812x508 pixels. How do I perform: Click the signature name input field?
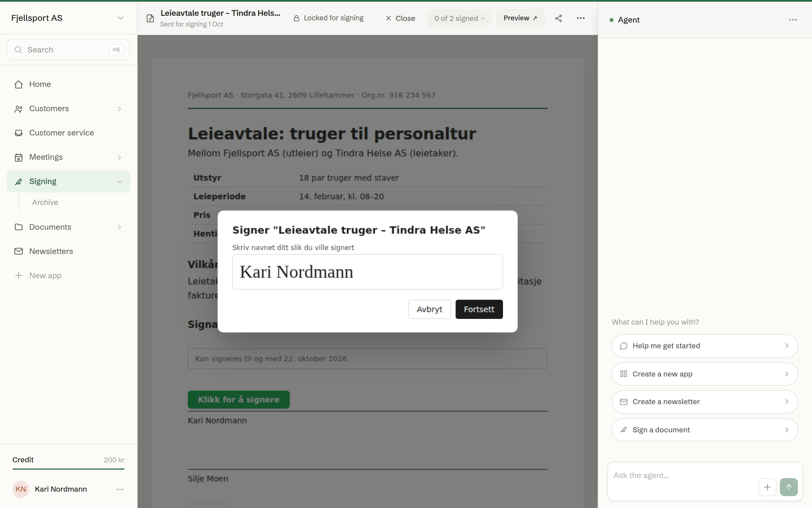click(x=367, y=272)
